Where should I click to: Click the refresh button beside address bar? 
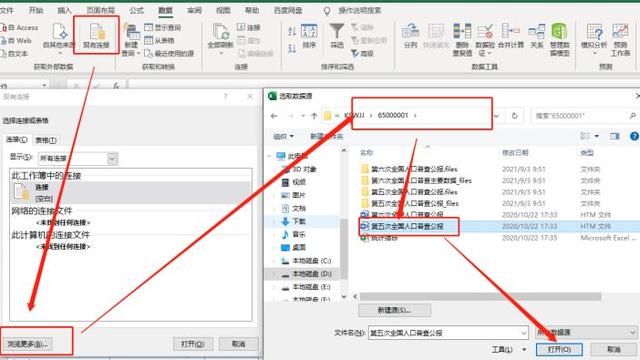pos(514,116)
